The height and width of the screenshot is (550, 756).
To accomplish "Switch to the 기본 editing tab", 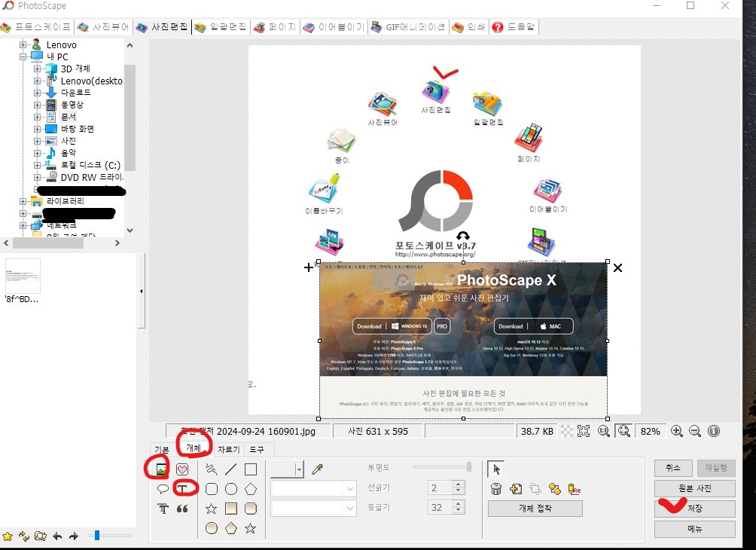I will tap(162, 450).
